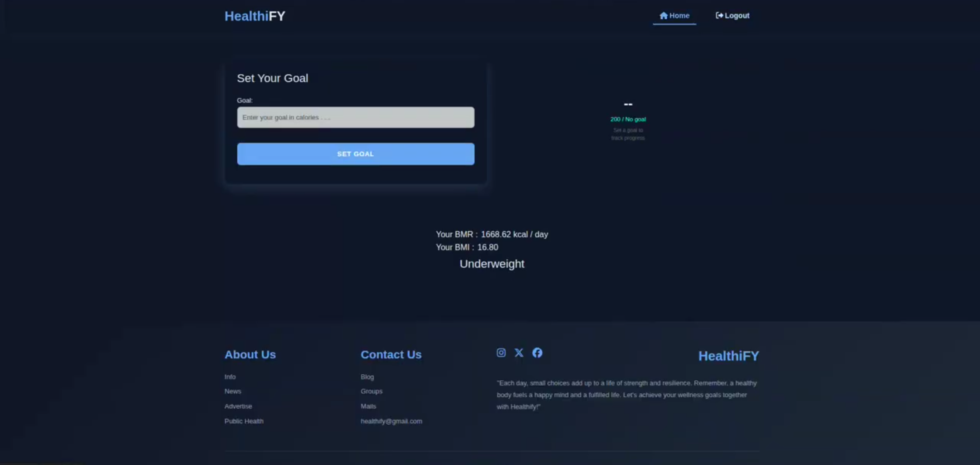Viewport: 980px width, 465px height.
Task: Click the 'About Us' footer heading
Action: point(250,354)
